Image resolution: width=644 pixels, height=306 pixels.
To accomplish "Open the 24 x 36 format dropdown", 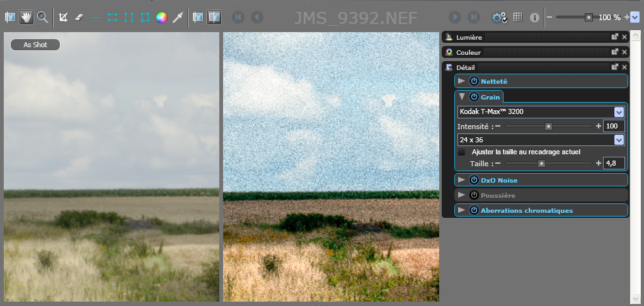I will 541,140.
